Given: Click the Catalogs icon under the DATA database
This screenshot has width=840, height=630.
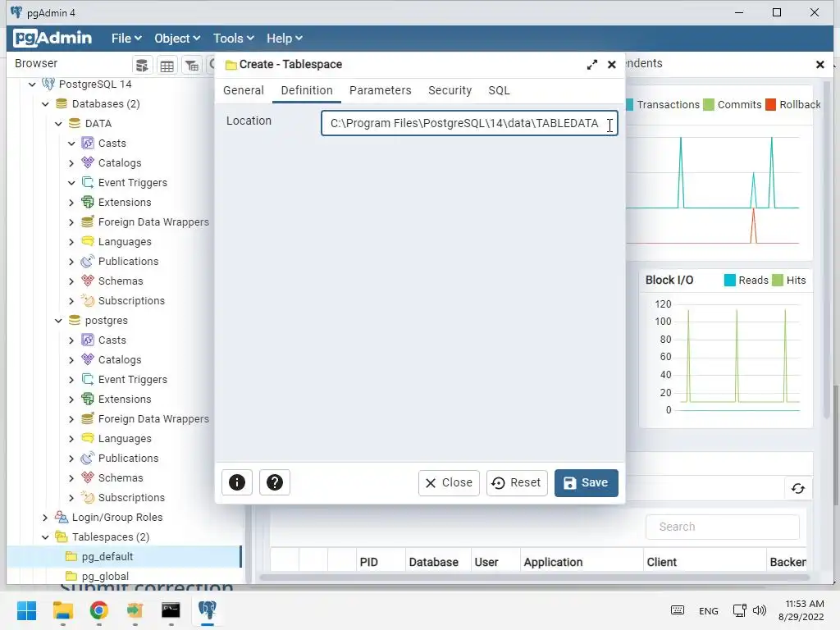Looking at the screenshot, I should coord(87,163).
